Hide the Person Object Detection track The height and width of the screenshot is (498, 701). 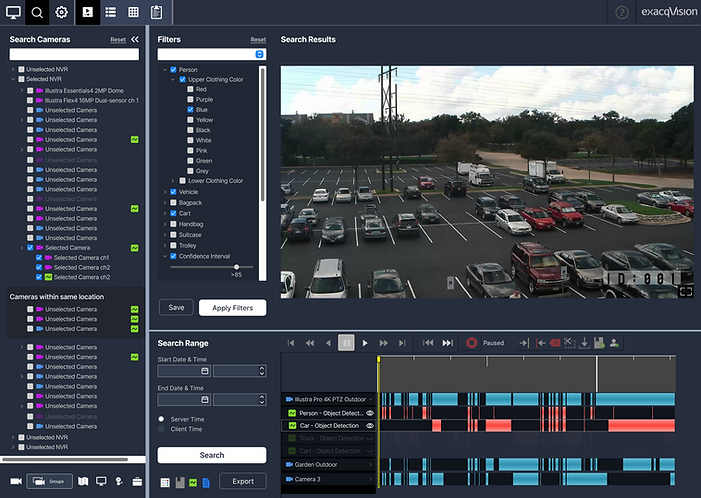[x=370, y=413]
